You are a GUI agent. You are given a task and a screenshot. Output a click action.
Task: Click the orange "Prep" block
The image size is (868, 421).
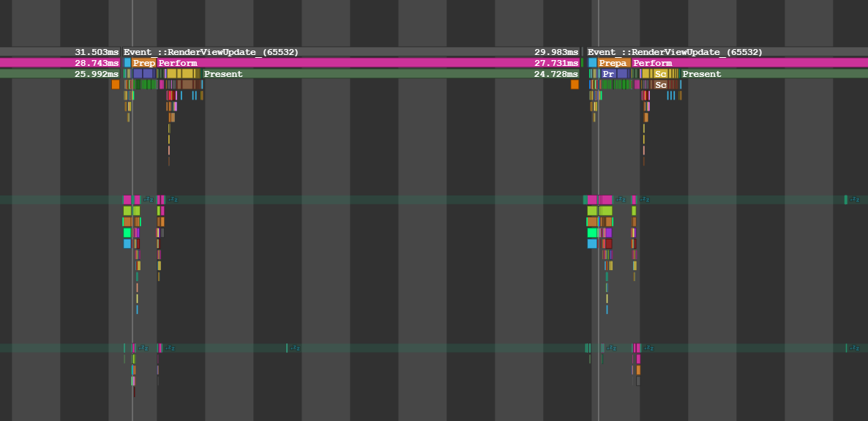point(144,63)
